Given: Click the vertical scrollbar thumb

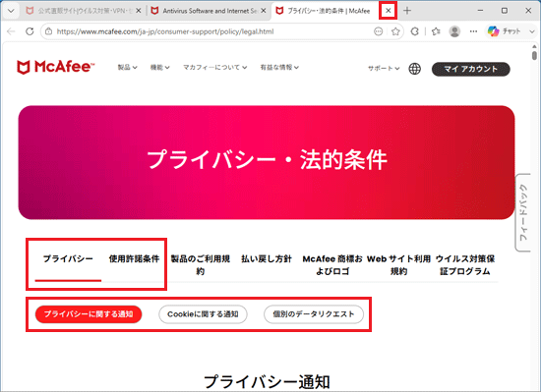Looking at the screenshot, I should click(534, 55).
